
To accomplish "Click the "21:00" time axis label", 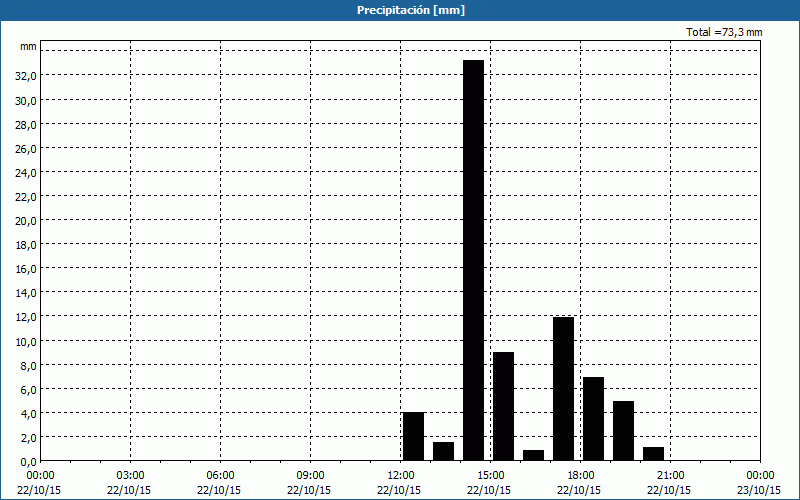I will point(670,476).
